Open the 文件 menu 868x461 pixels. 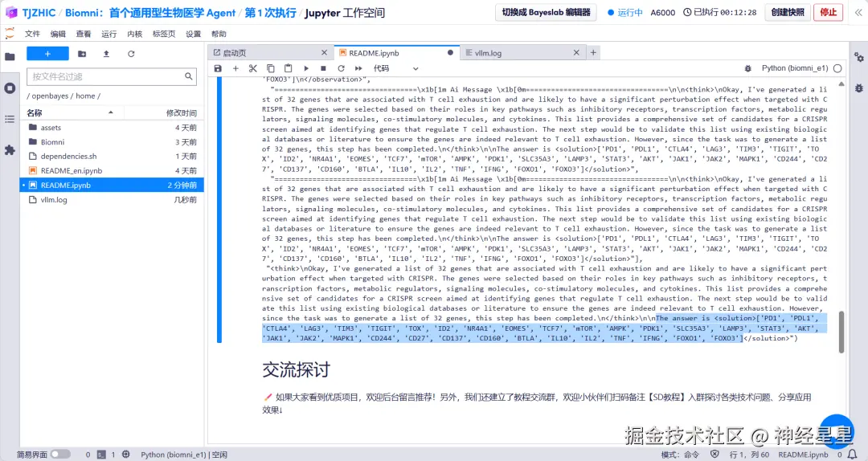(x=33, y=34)
